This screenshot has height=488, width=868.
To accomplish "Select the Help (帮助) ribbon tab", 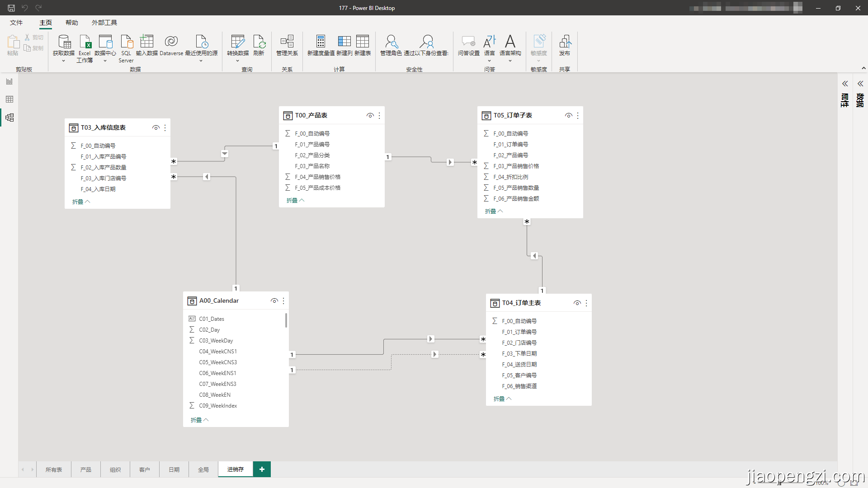I will (72, 23).
